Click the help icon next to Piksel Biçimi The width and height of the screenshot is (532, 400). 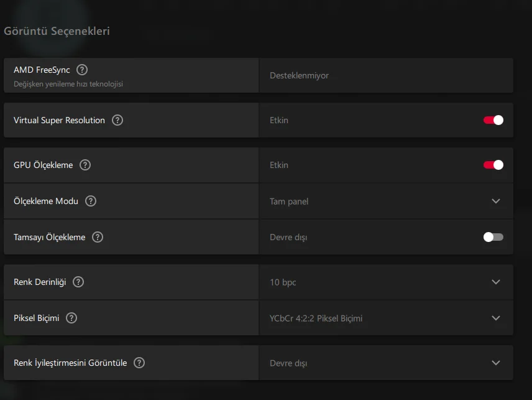[x=71, y=318]
